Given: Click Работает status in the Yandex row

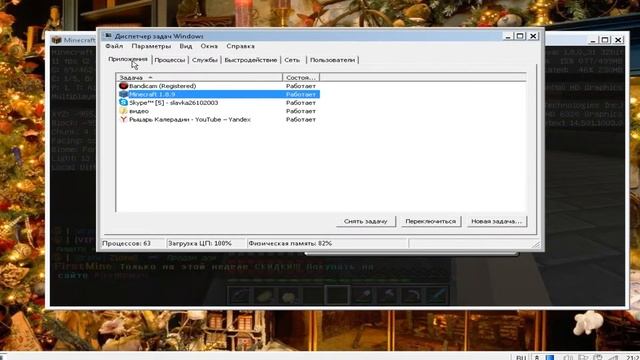Looking at the screenshot, I should tap(301, 119).
